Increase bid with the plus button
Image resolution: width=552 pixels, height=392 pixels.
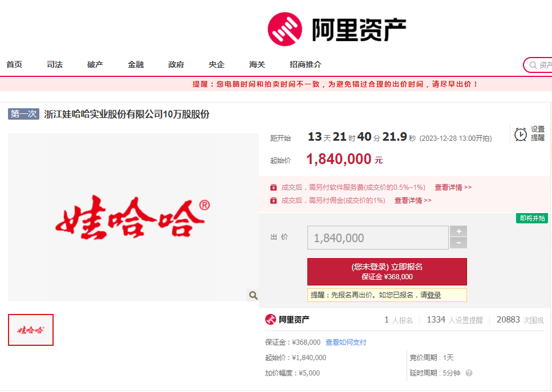click(458, 231)
